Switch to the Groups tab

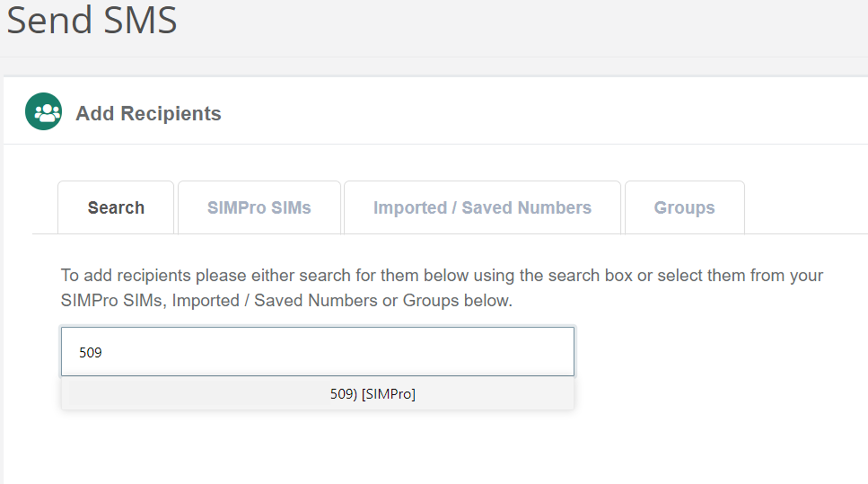pyautogui.click(x=684, y=208)
